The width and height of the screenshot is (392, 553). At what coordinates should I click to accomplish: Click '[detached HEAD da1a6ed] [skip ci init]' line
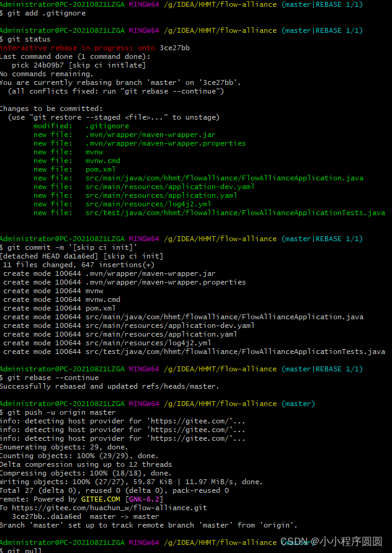coord(81,256)
